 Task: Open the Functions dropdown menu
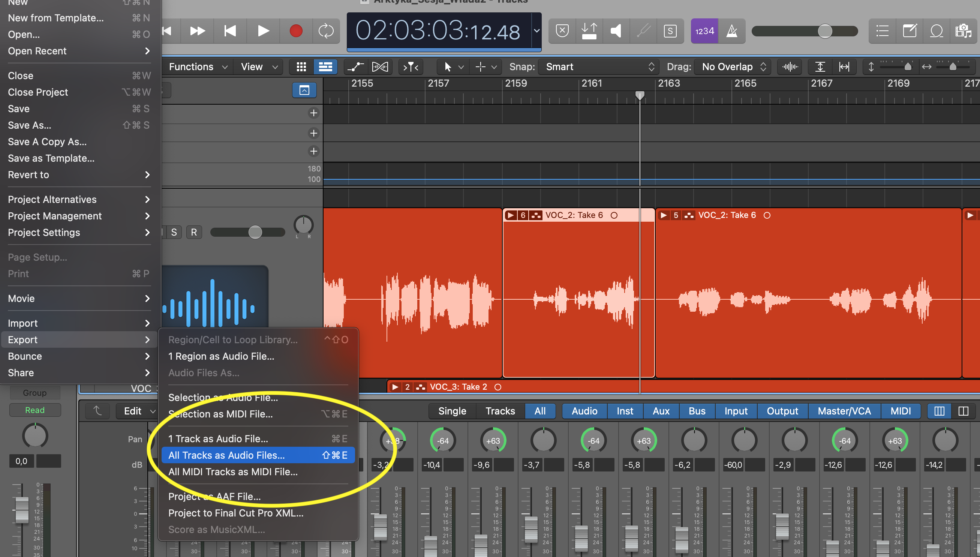click(198, 66)
